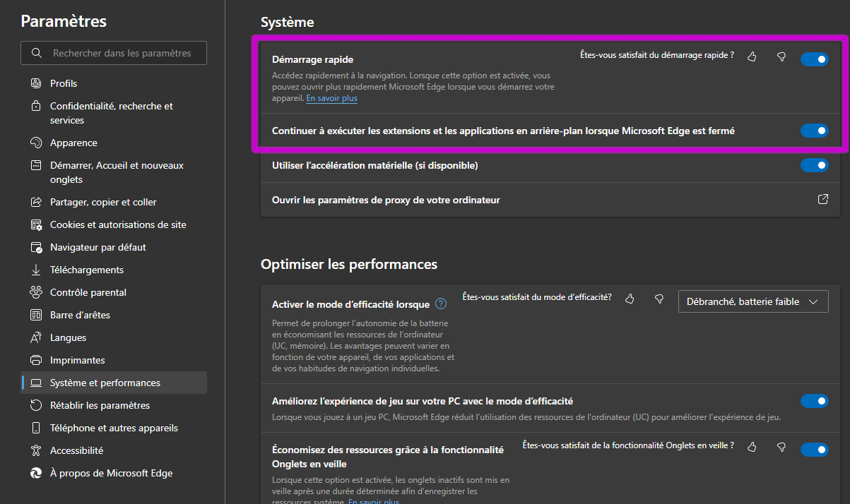Click the Profils icon in sidebar
Screen dimensions: 850x504
[36, 83]
